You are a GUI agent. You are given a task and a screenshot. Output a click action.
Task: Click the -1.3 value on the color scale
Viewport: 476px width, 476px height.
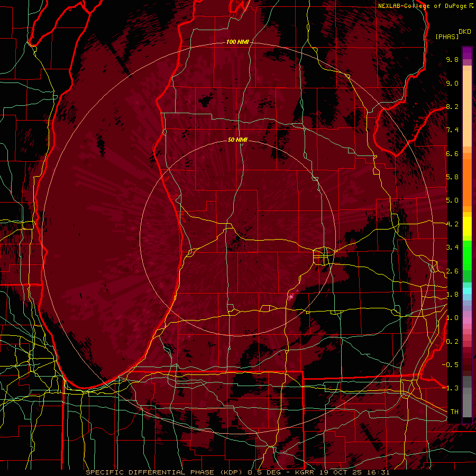[x=450, y=388]
